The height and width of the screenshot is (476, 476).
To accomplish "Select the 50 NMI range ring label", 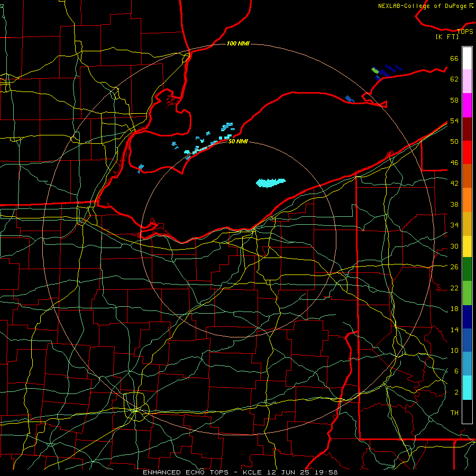I will [238, 141].
